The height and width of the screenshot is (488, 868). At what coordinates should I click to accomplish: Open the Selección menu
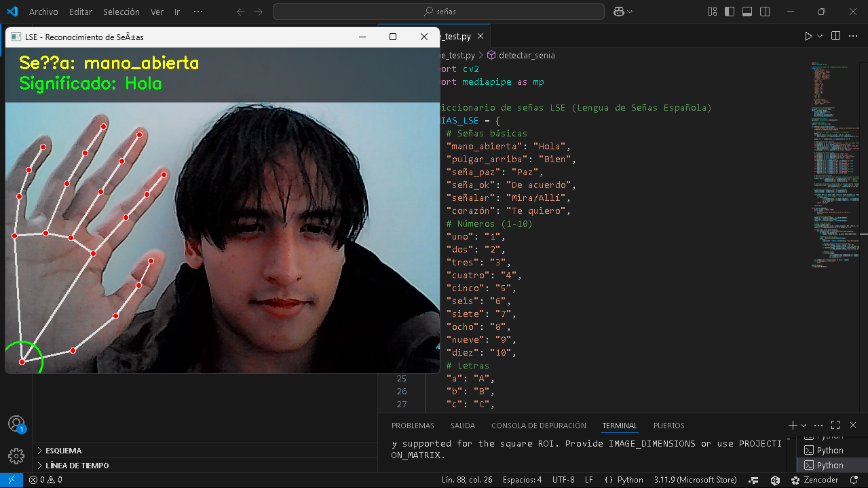point(121,12)
